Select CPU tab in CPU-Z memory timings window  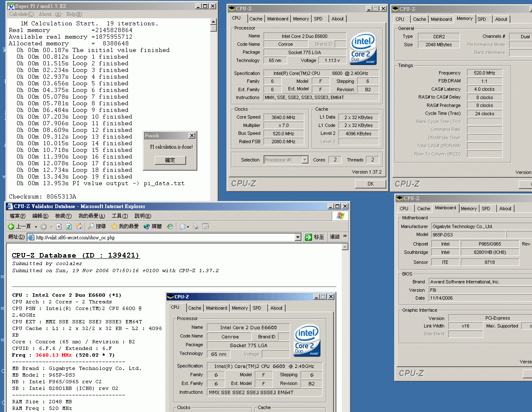click(x=400, y=19)
